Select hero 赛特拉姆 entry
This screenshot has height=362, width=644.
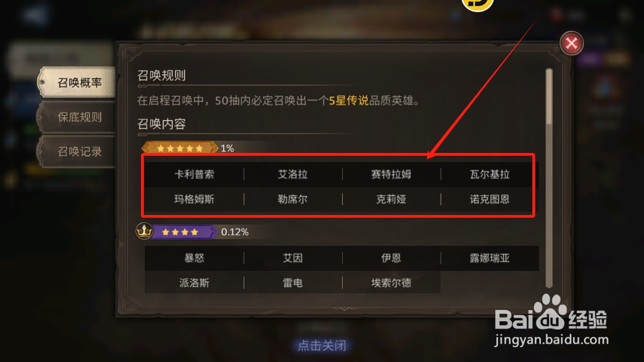pos(391,175)
